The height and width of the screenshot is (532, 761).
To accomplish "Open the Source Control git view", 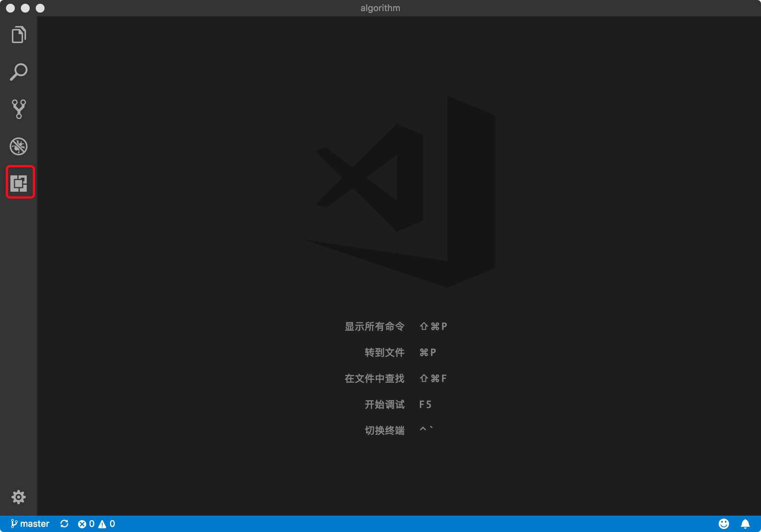I will coord(19,109).
